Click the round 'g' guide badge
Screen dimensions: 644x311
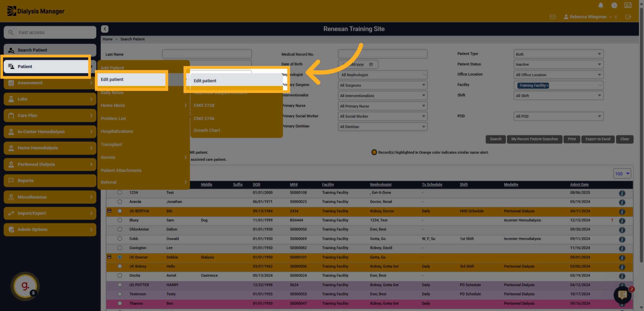25,286
